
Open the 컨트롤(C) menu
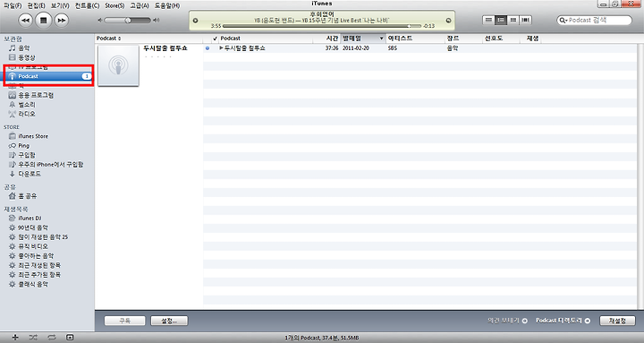[x=87, y=5]
